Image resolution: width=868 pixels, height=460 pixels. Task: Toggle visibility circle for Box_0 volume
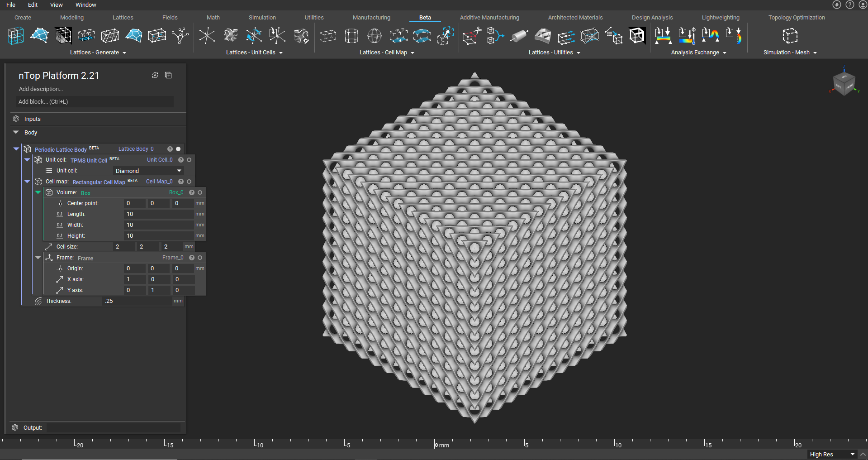tap(200, 192)
